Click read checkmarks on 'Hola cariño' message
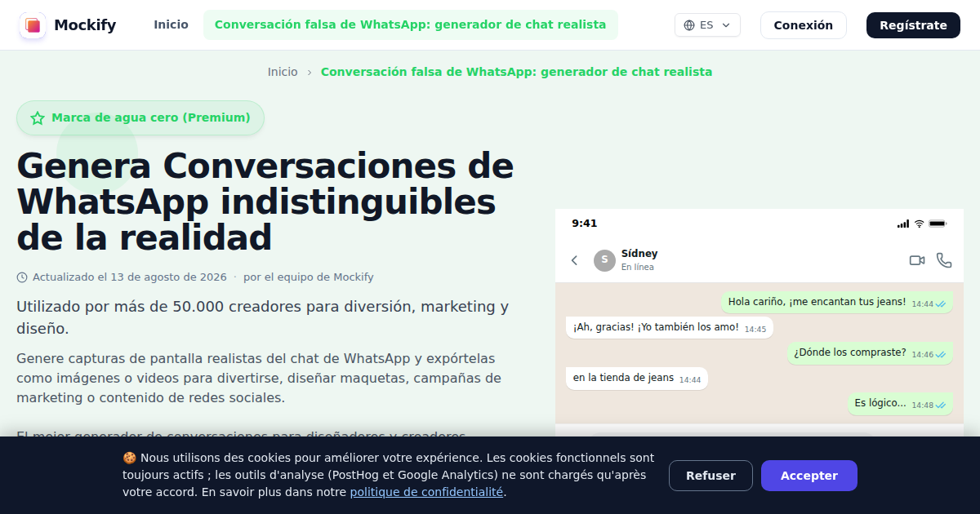This screenshot has width=980, height=514. pos(941,304)
